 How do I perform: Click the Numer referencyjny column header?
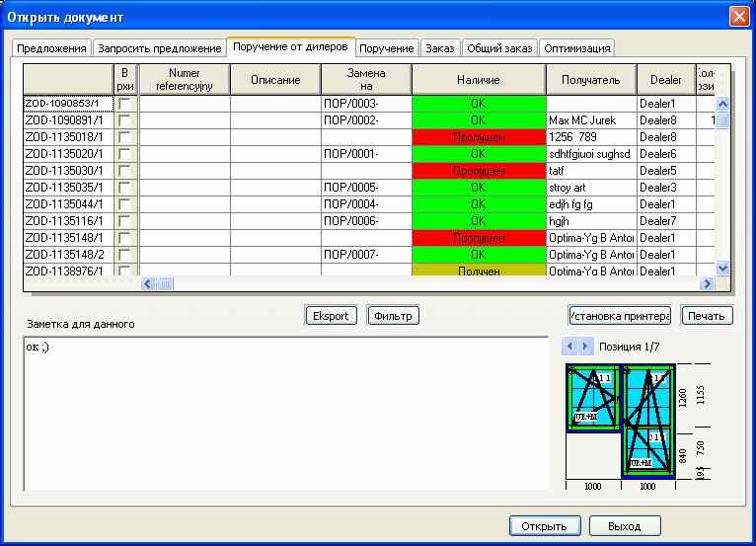click(185, 80)
